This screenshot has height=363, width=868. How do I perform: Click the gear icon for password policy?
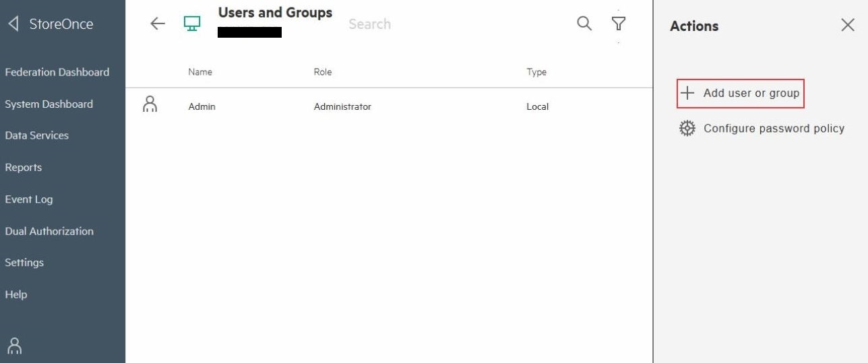tap(687, 128)
